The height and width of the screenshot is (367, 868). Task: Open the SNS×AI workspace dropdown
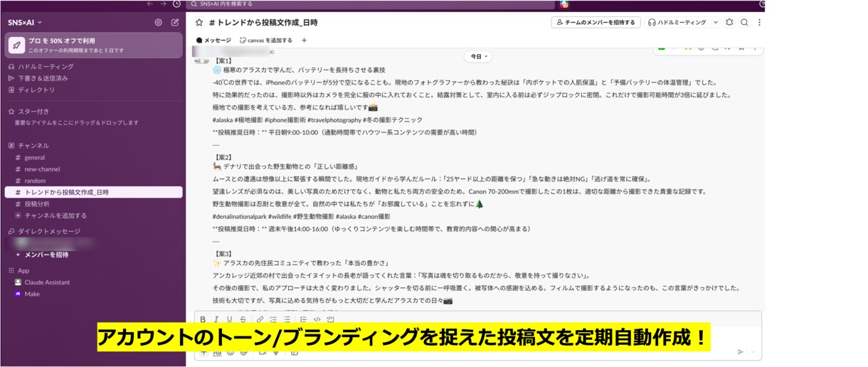[25, 22]
